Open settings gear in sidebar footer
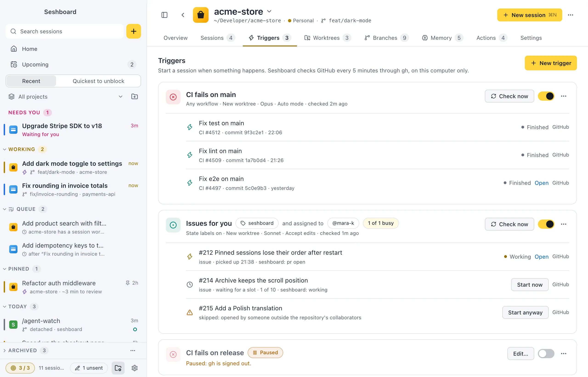Image resolution: width=588 pixels, height=377 pixels. pyautogui.click(x=135, y=368)
